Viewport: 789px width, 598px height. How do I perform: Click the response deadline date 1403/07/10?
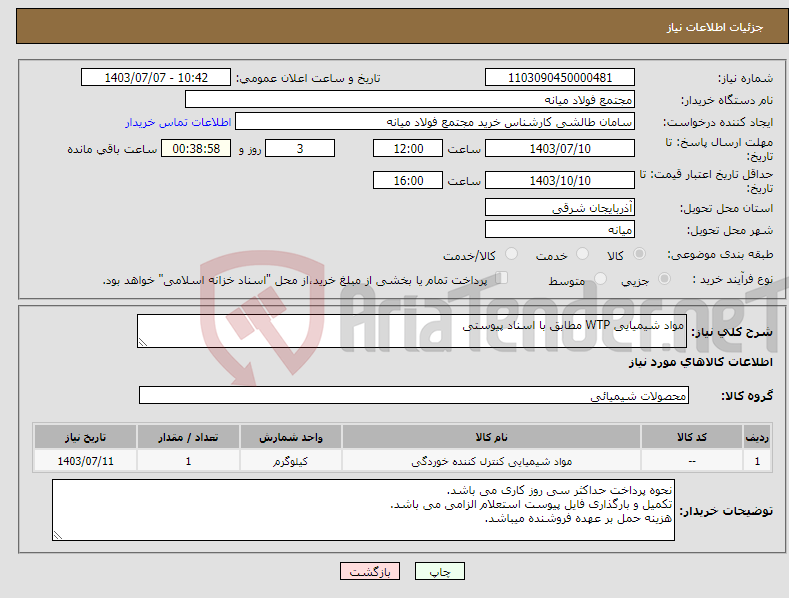coord(560,148)
